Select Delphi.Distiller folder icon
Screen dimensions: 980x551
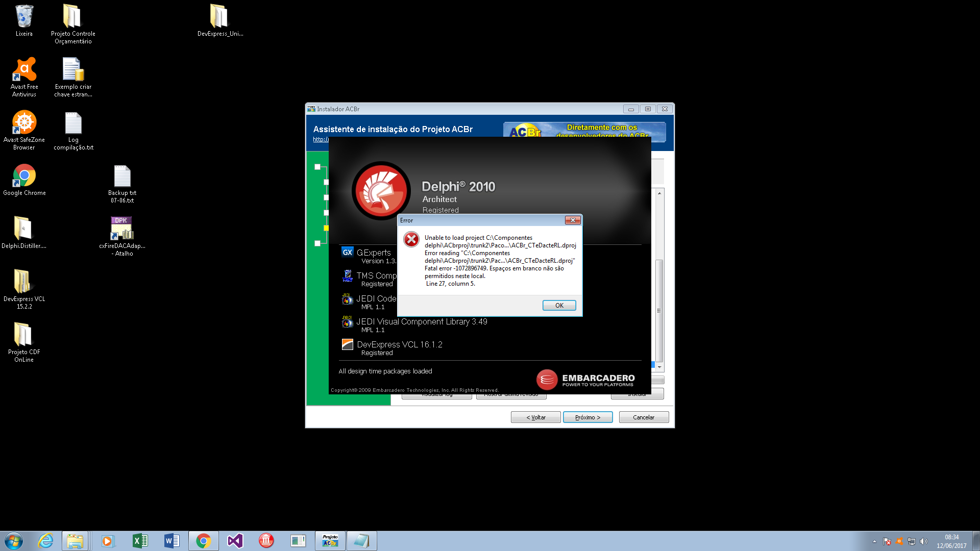coord(24,233)
